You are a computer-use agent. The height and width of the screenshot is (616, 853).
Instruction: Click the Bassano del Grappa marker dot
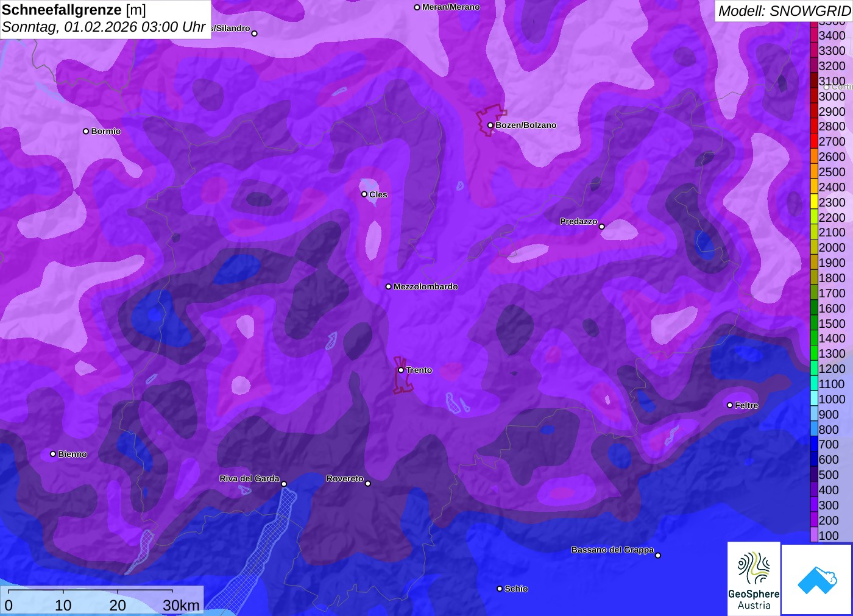click(x=658, y=555)
